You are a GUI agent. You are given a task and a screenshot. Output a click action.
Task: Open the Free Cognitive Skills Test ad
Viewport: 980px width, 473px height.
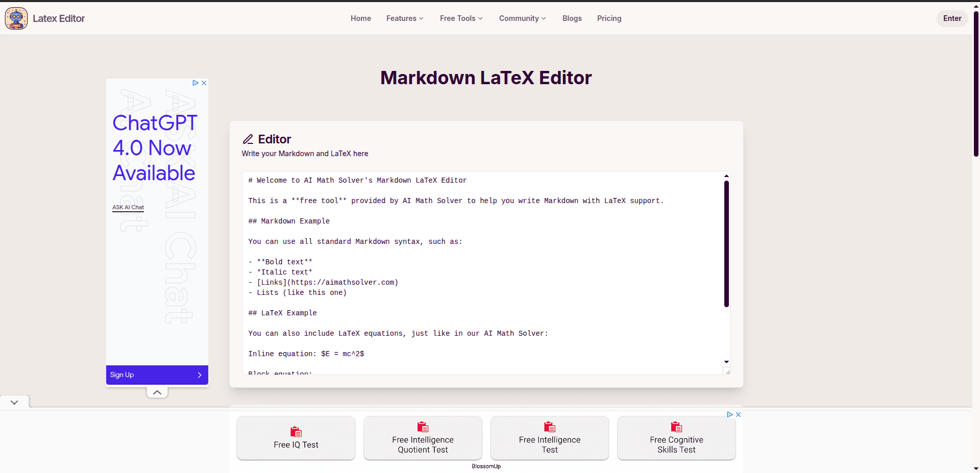tap(676, 438)
